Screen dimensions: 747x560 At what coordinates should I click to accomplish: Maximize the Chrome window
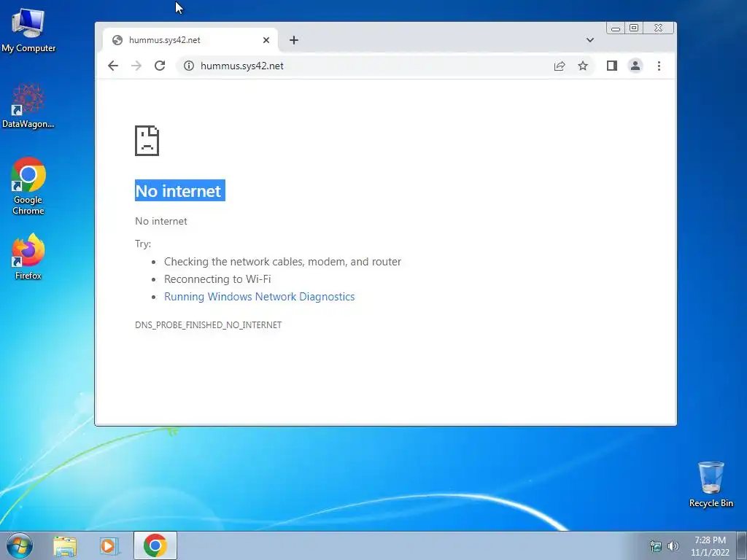[x=634, y=28]
